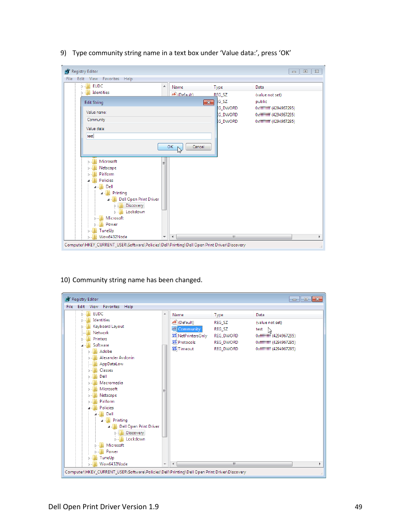Expand the EUDC node in step 10 tree

tap(82, 314)
